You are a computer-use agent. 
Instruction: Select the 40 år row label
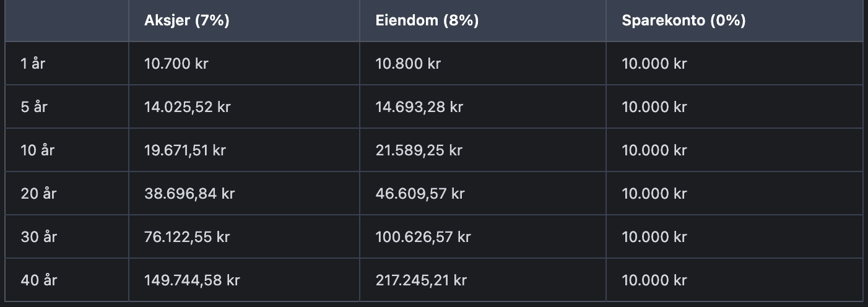point(38,280)
